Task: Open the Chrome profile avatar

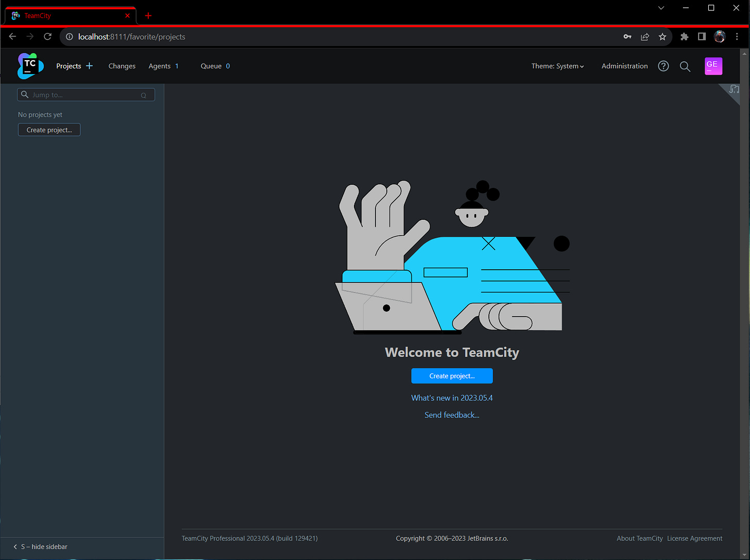Action: coord(720,37)
